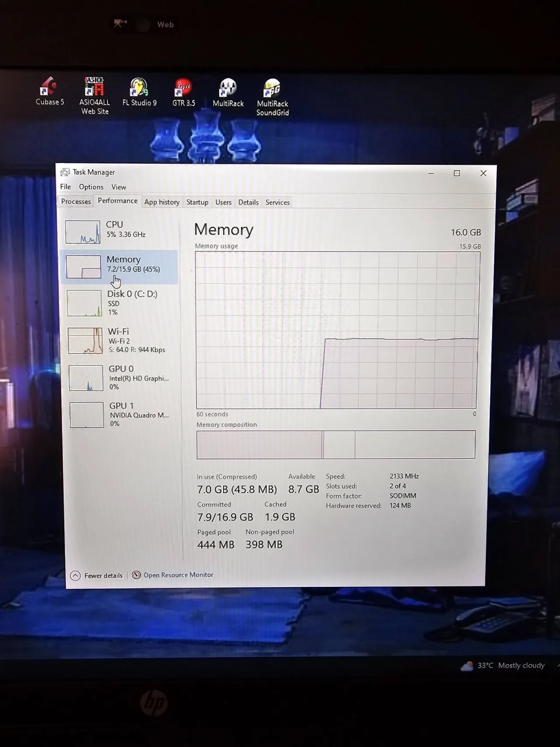Click the Task Manager title bar icon
Image resolution: width=560 pixels, height=747 pixels.
pos(65,172)
